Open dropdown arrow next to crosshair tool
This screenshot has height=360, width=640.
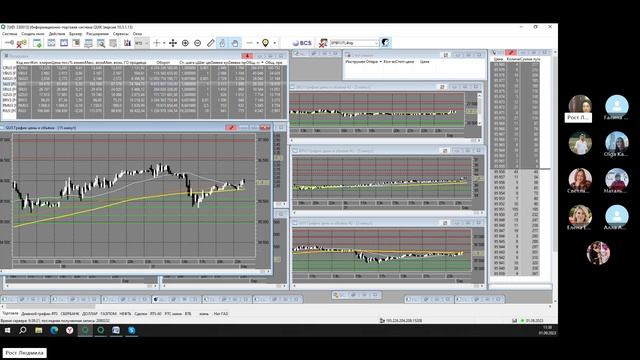pos(164,43)
